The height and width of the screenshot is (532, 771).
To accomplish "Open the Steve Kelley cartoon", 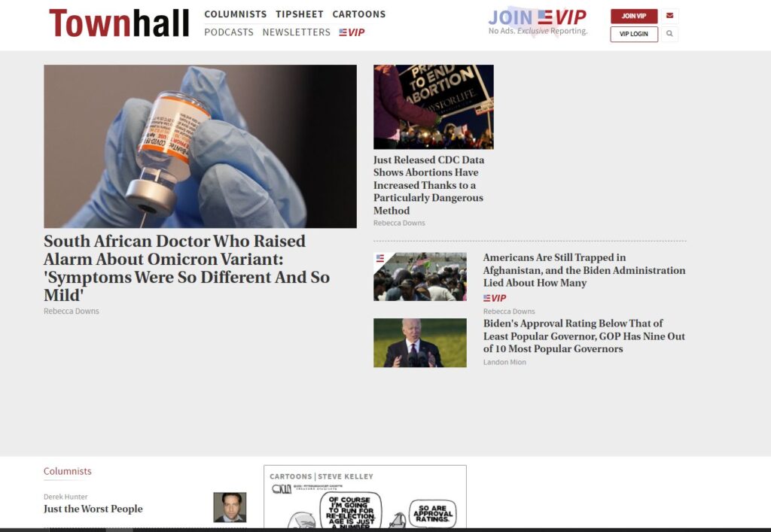I will click(x=365, y=497).
